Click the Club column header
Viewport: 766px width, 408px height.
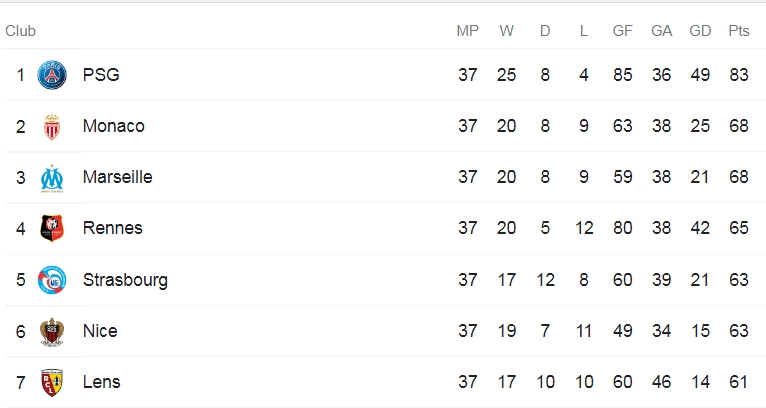coord(21,31)
